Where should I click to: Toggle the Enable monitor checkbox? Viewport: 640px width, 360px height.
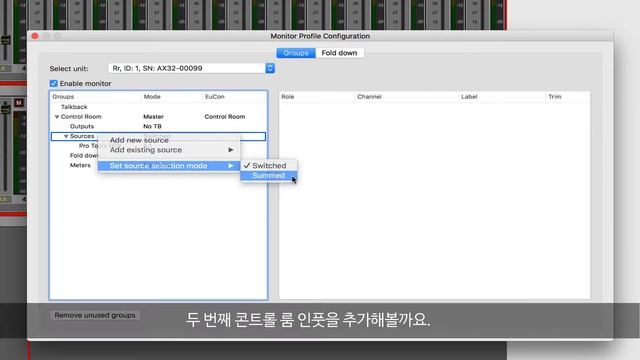pos(53,83)
